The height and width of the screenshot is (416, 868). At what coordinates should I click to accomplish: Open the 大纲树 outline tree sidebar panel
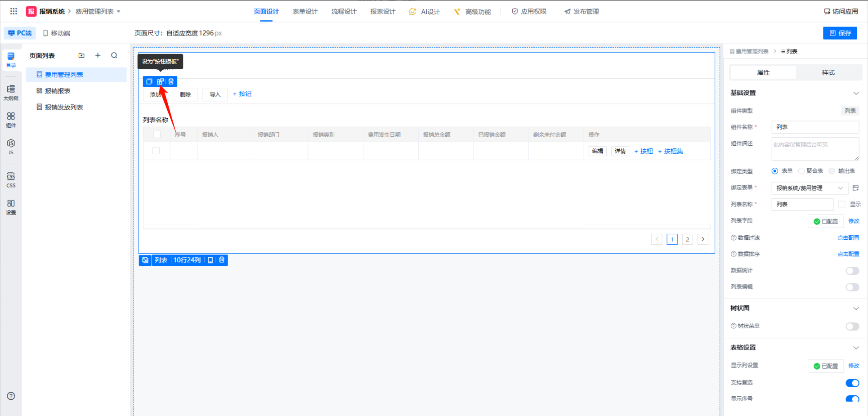coord(11,93)
